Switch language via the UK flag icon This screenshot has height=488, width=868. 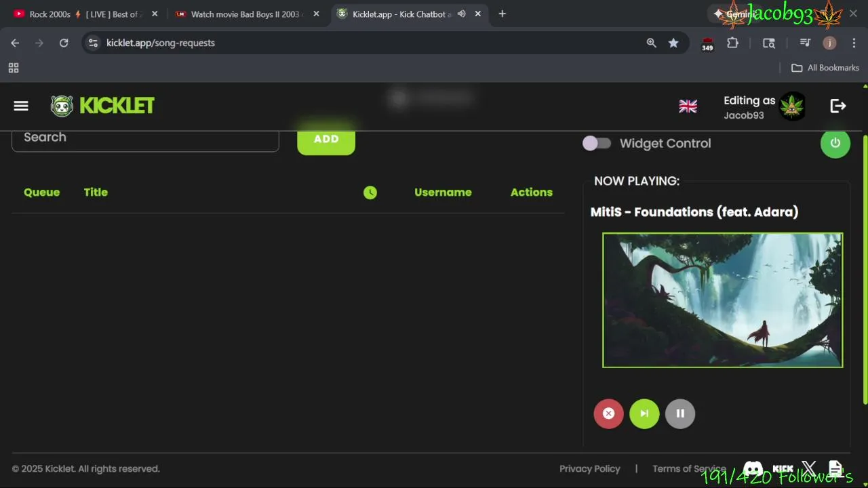pyautogui.click(x=688, y=106)
